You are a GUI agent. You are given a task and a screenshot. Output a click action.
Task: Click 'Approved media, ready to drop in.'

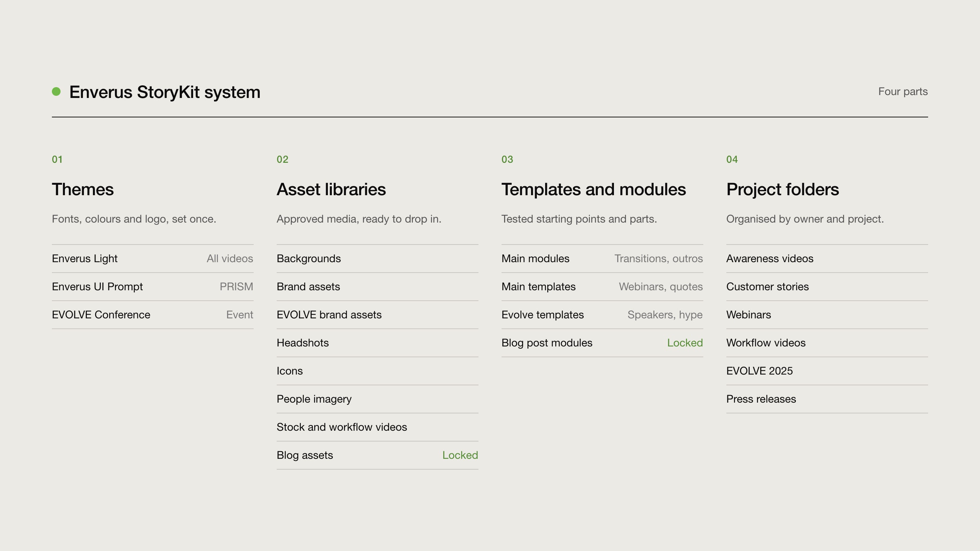[359, 219]
